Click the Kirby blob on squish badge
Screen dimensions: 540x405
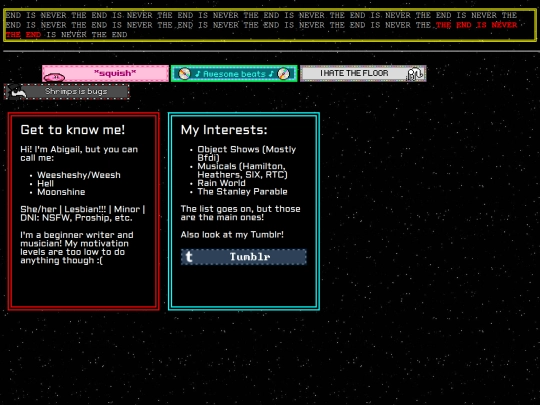(x=54, y=77)
